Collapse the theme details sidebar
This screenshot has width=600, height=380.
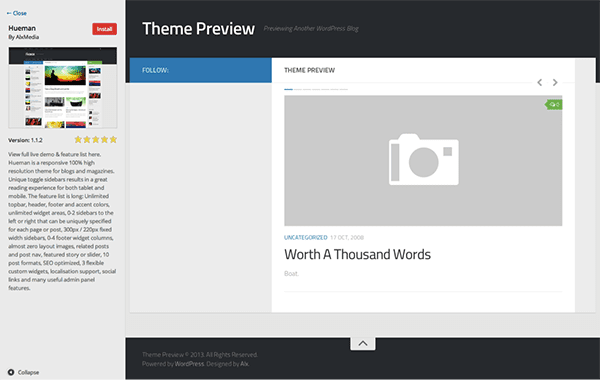point(24,372)
